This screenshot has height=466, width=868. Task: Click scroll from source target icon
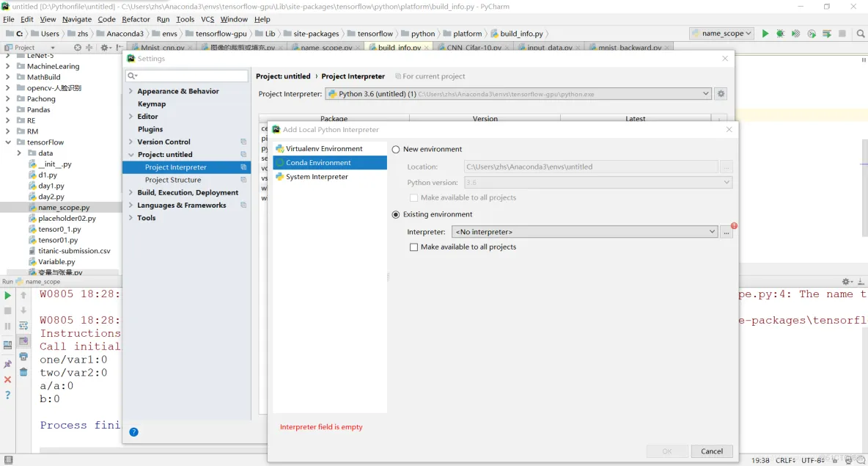point(78,48)
